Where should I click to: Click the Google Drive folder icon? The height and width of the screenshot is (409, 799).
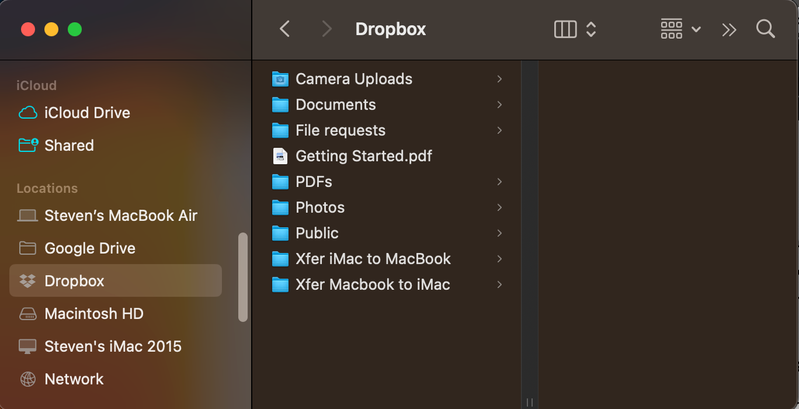click(x=28, y=248)
